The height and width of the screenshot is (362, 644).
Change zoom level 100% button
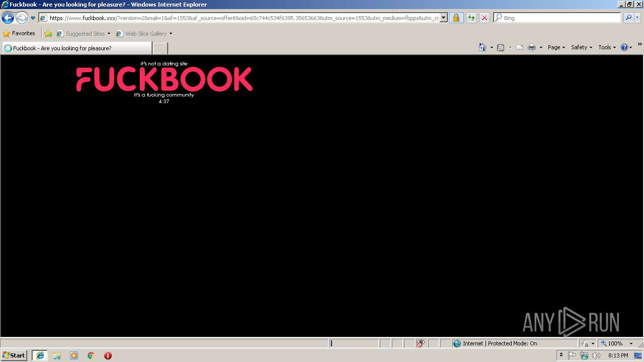[612, 343]
